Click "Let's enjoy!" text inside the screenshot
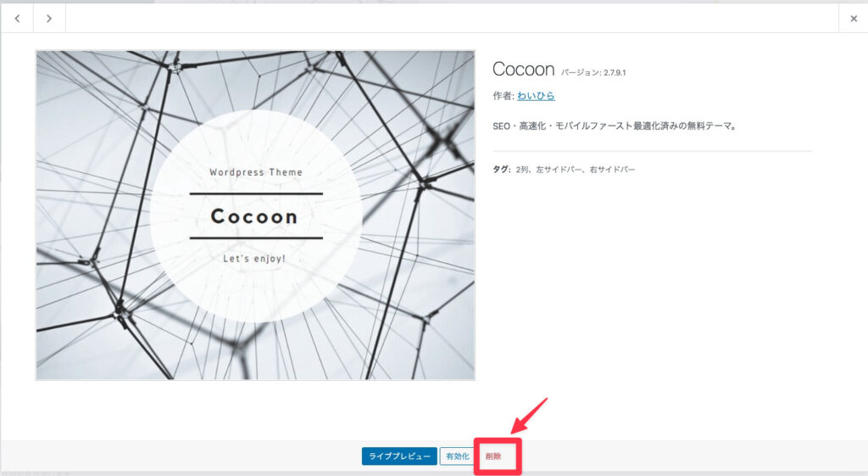The height and width of the screenshot is (476, 868). 255,257
